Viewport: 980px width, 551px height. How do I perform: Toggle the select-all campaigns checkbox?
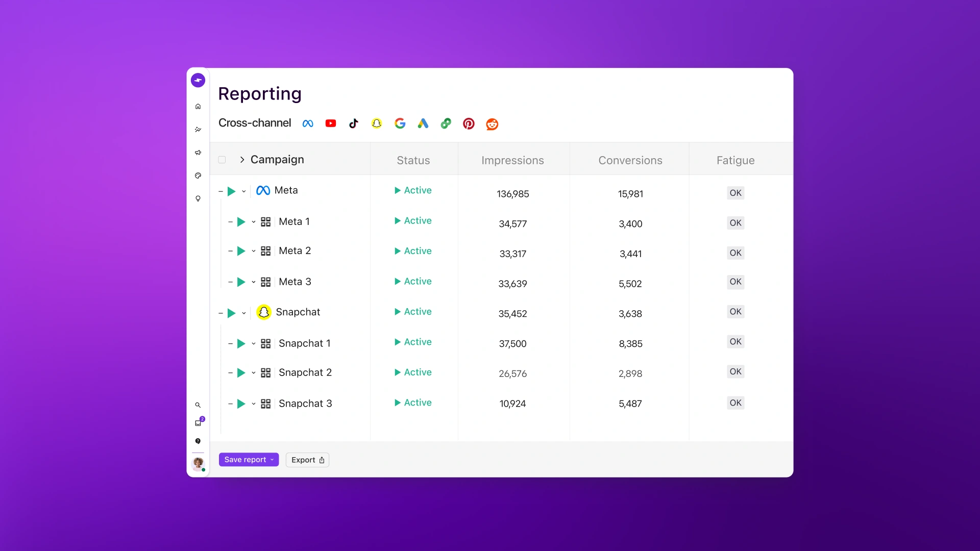pos(222,160)
